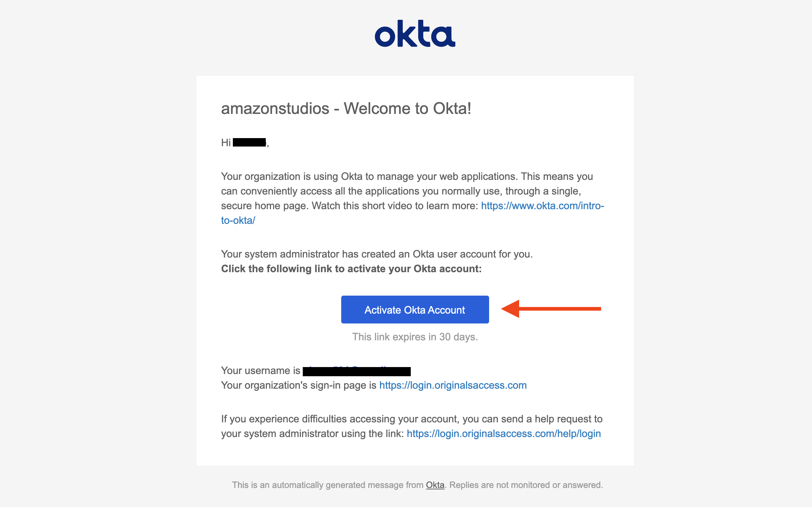The height and width of the screenshot is (507, 812).
Task: Click the 'Your organization's sign-in page is' text
Action: (x=298, y=385)
